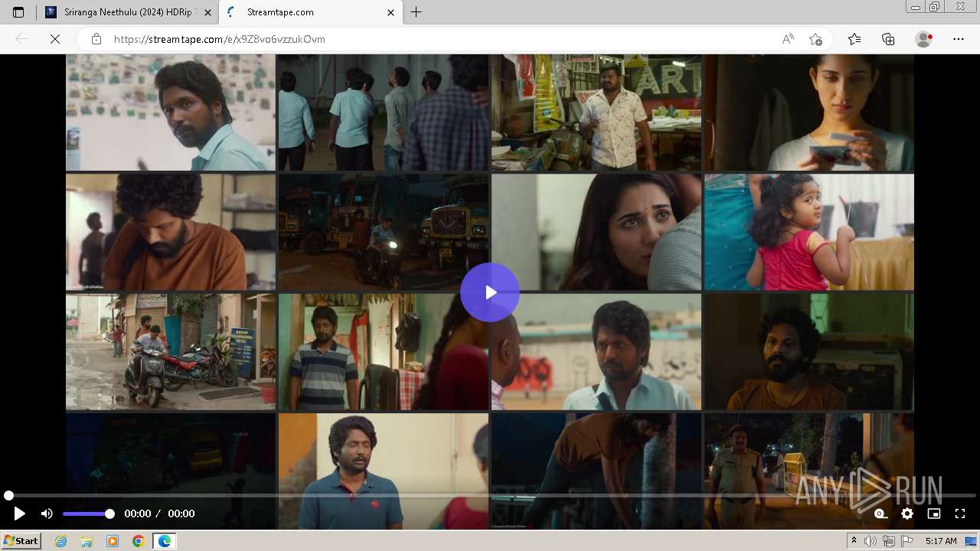Click the man on scooter street thumbnail
980x551 pixels.
(170, 352)
